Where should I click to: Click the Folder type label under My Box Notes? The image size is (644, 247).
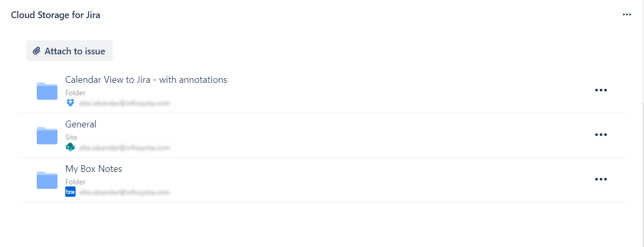pos(76,182)
